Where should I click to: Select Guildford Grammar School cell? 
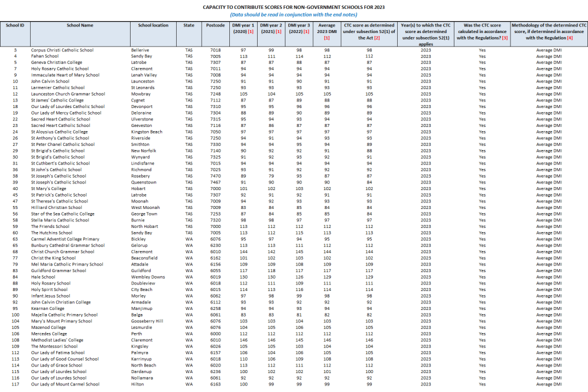click(59, 270)
